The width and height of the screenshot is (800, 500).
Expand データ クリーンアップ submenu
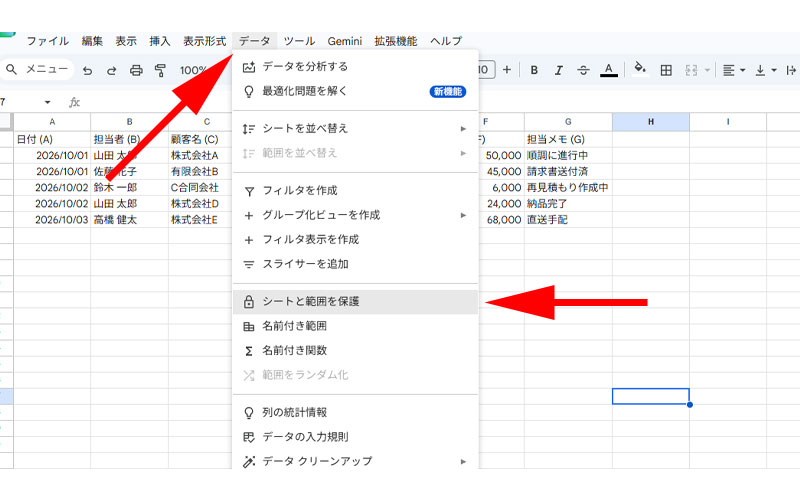356,461
